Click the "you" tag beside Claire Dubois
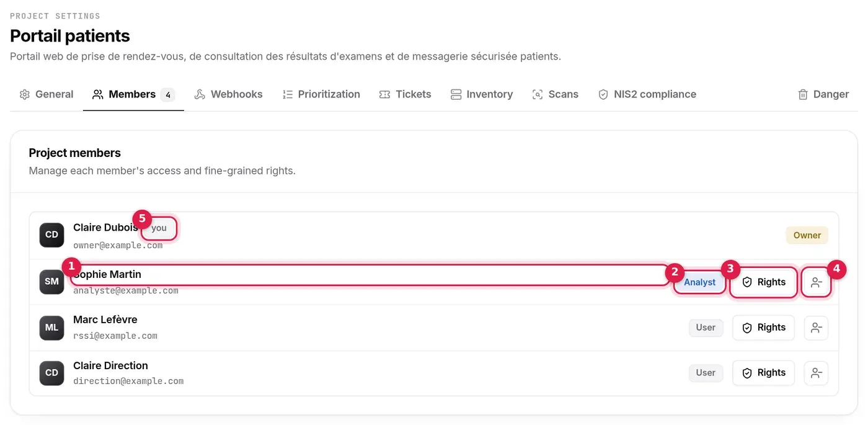 tap(159, 228)
